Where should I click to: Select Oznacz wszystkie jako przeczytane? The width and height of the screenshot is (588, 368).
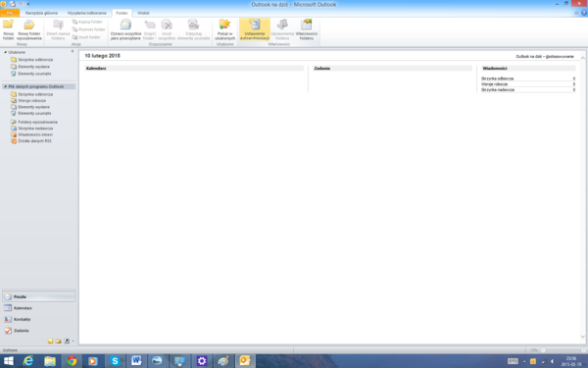pos(125,29)
